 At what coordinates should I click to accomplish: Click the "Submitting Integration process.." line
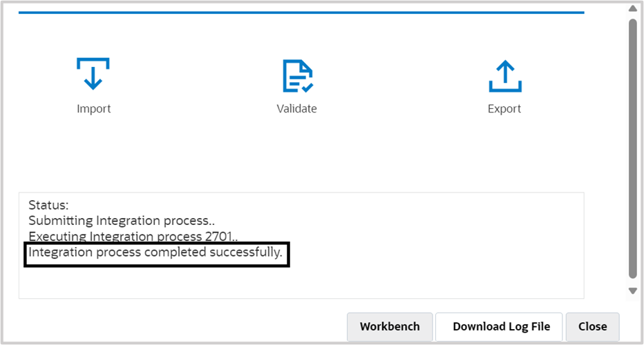coord(121,221)
